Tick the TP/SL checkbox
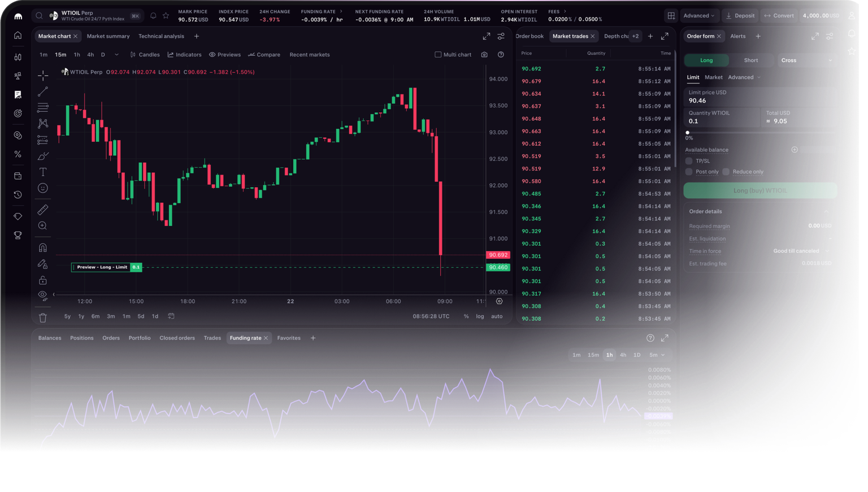The height and width of the screenshot is (492, 868). click(689, 161)
